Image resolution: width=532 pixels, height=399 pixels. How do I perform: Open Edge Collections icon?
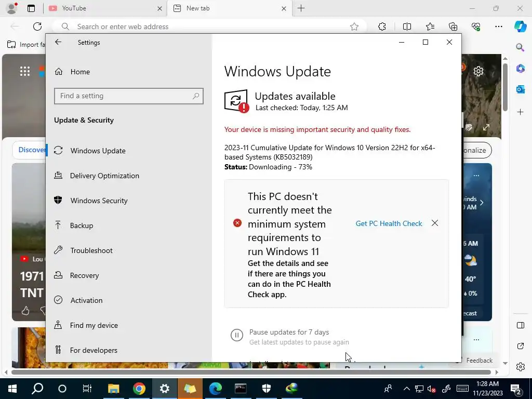[453, 26]
